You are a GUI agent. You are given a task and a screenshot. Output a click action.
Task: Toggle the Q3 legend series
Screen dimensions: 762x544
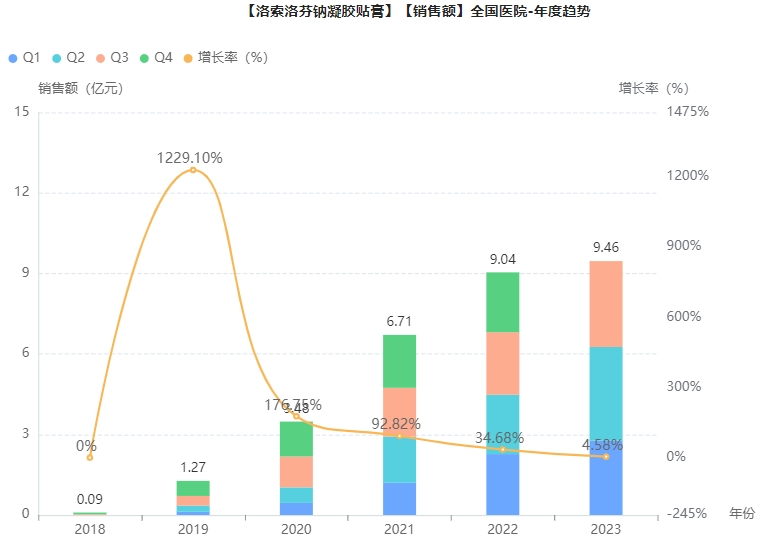pos(112,58)
